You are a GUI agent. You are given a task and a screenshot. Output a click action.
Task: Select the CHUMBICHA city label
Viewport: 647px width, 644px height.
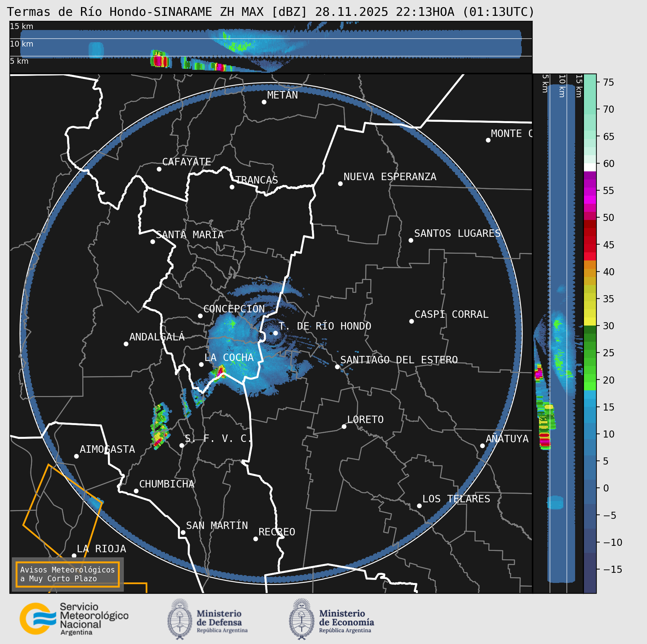[167, 484]
